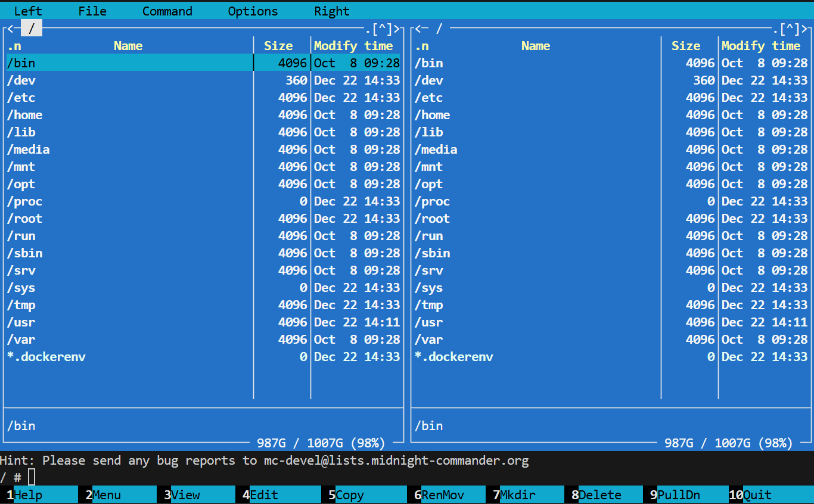Click the left panel history back arrow
Image resolution: width=814 pixels, height=504 pixels.
(x=10, y=29)
